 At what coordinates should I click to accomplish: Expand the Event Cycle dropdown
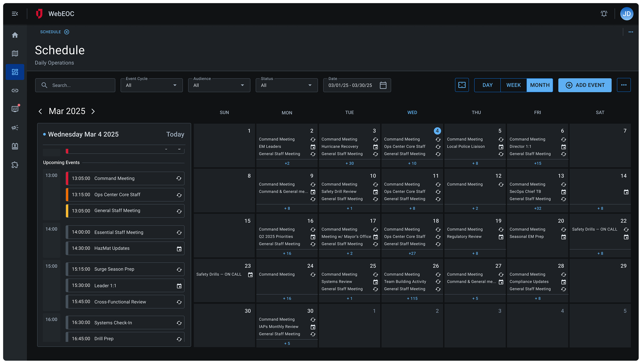(x=152, y=85)
